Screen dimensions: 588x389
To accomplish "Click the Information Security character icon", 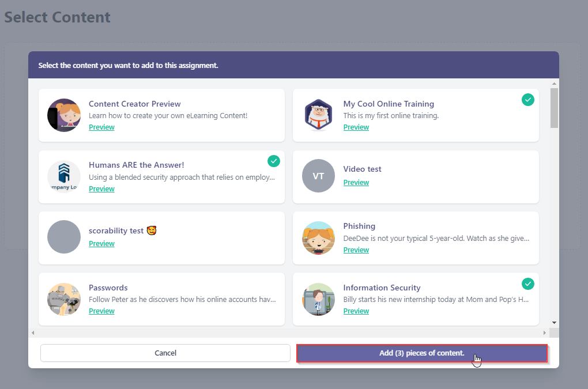I will (x=318, y=299).
